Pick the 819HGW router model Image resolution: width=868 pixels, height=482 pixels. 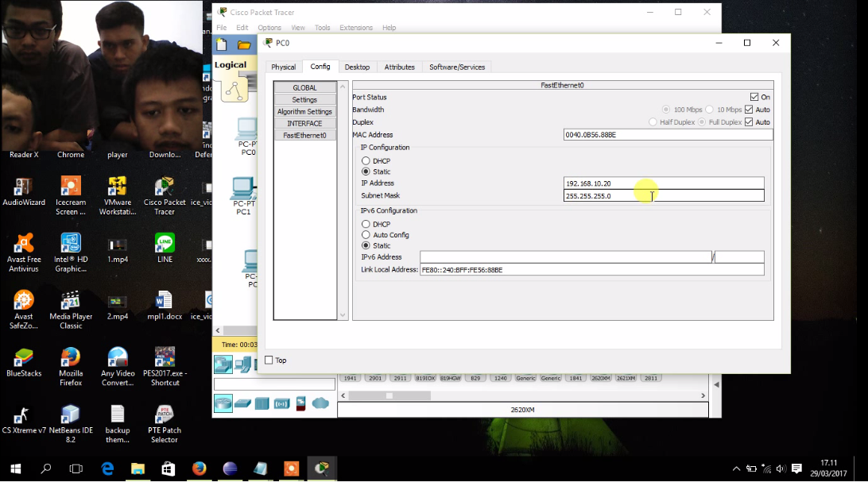tap(450, 378)
